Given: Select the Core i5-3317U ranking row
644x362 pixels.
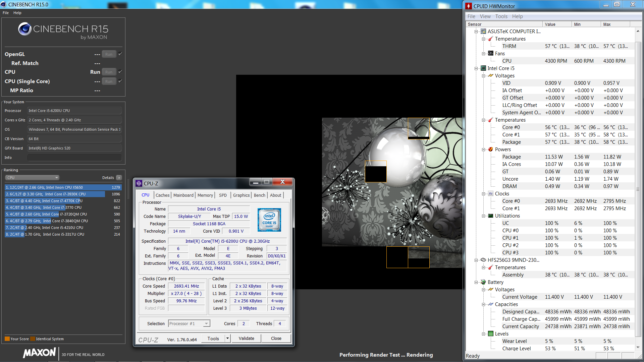Looking at the screenshot, I should coord(63,234).
